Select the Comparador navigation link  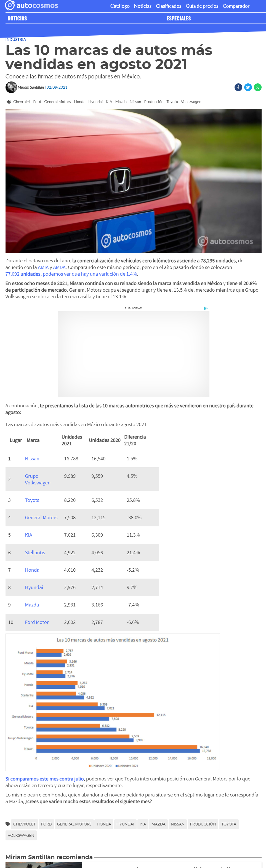(236, 6)
